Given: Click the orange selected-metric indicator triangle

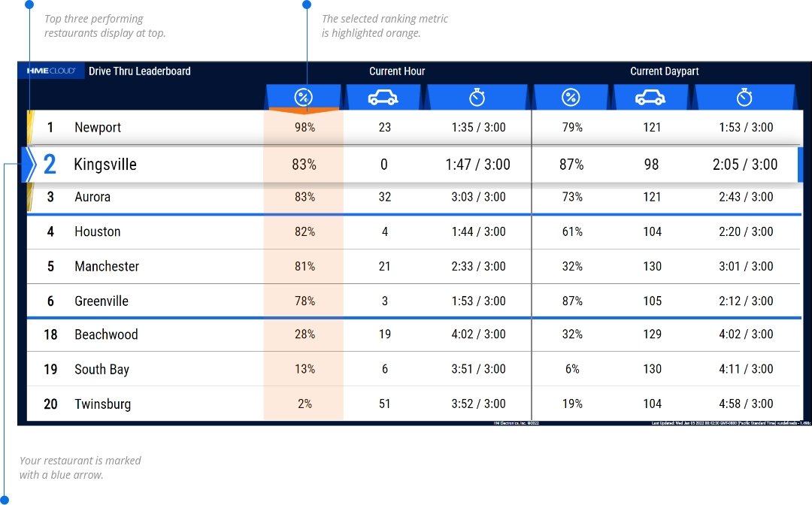Looking at the screenshot, I should click(304, 111).
